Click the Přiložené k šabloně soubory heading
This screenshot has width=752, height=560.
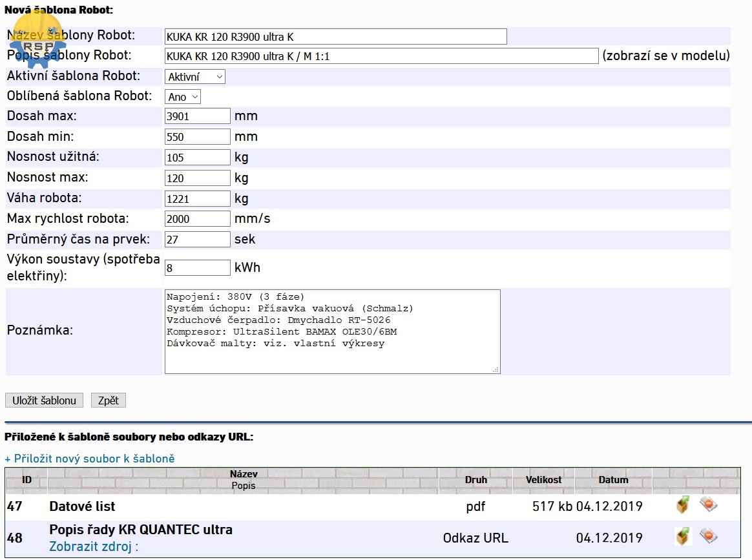coord(129,437)
